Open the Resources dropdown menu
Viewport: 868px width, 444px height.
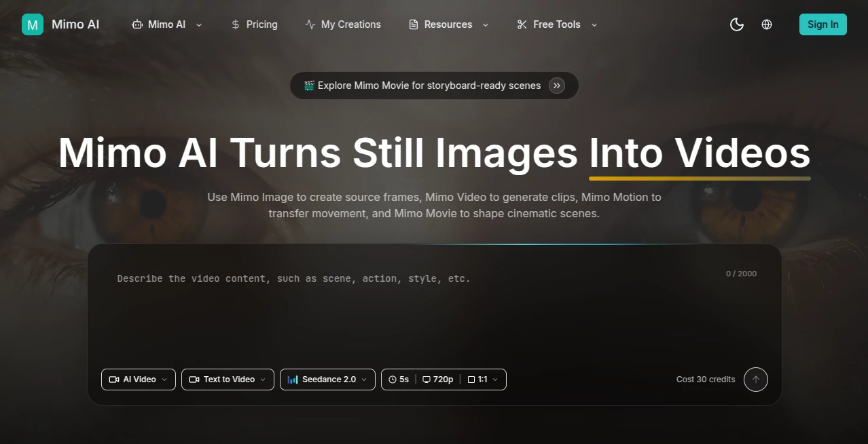(448, 24)
